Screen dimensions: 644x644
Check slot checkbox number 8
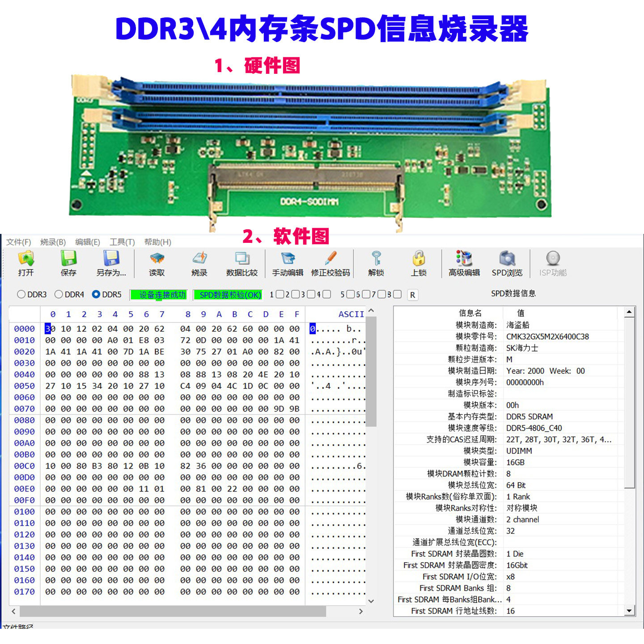point(397,294)
